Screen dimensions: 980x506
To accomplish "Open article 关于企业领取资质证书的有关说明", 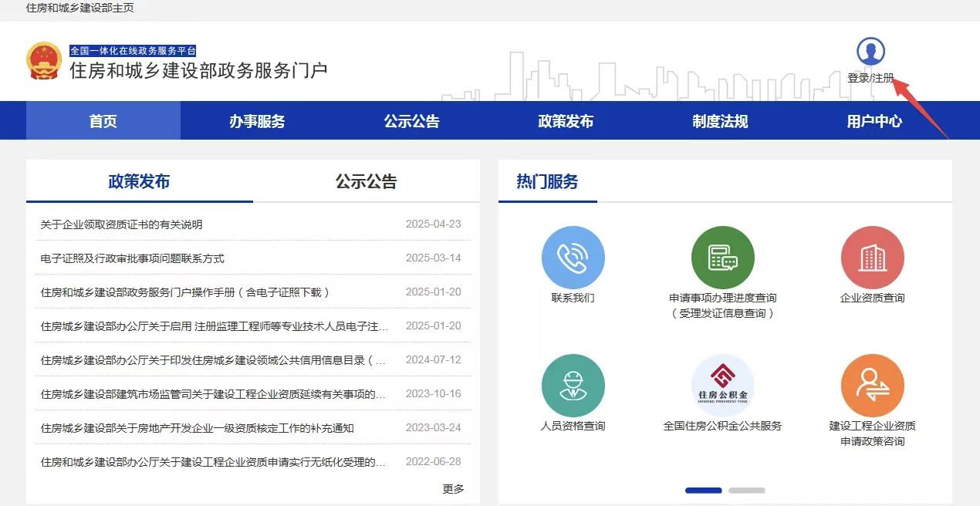I will coord(121,224).
